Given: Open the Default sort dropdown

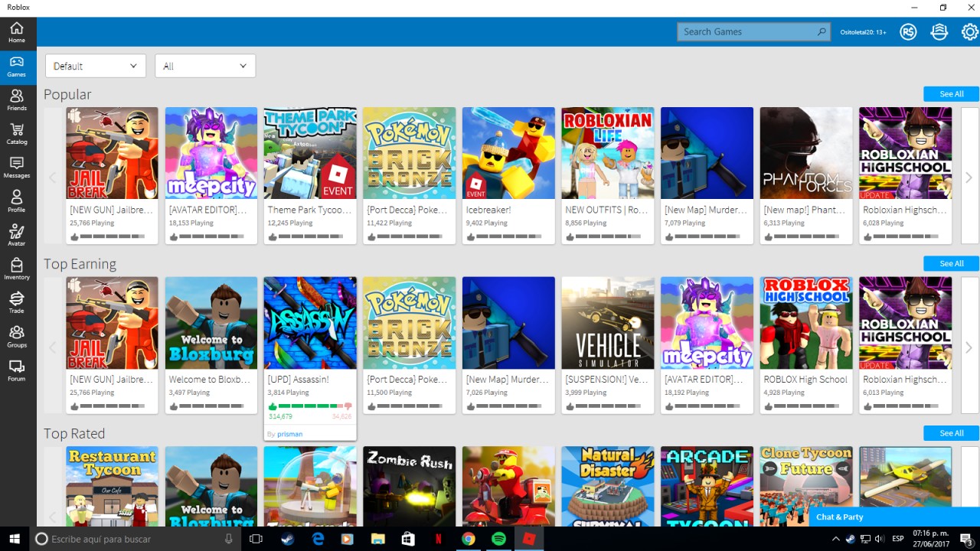Looking at the screenshot, I should pyautogui.click(x=96, y=66).
